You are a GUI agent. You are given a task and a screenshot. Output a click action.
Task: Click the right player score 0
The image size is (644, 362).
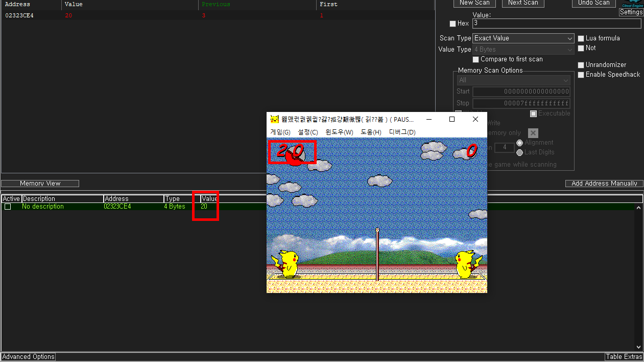pos(471,151)
